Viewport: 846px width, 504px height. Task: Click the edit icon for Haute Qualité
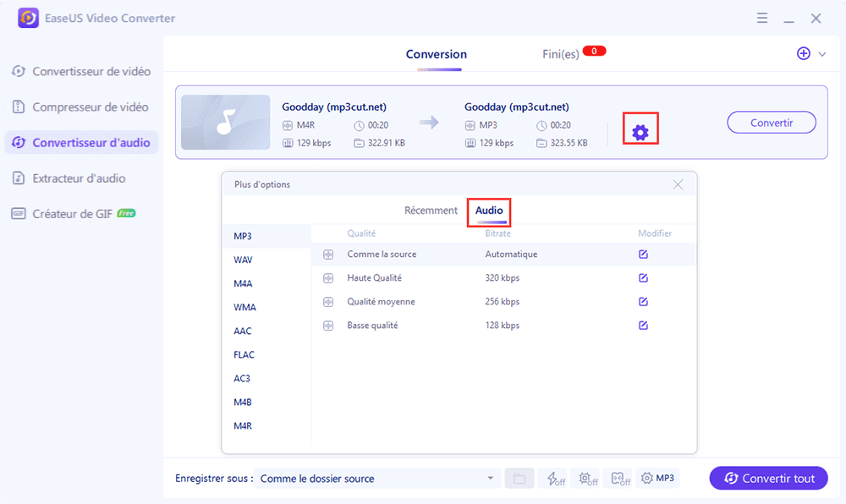tap(643, 278)
